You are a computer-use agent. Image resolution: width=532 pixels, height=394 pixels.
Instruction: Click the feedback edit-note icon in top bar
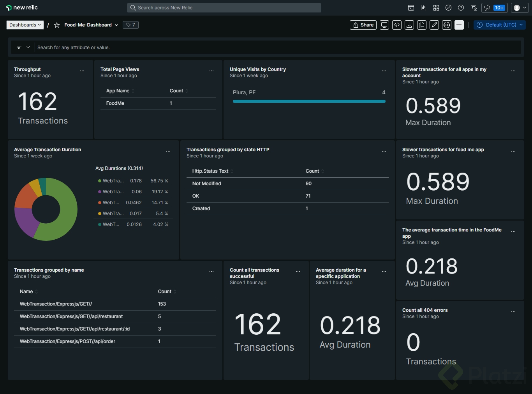pyautogui.click(x=474, y=8)
